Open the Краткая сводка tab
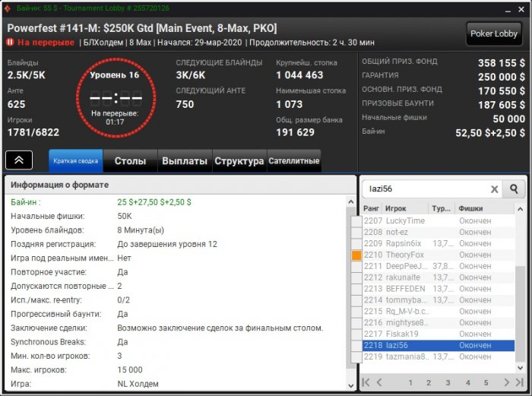Screen dimensions: 532x396 [76, 161]
